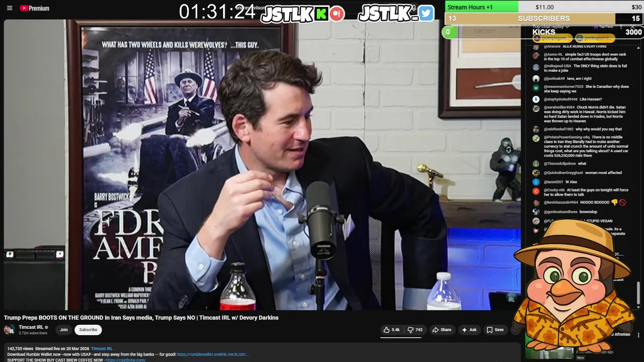The height and width of the screenshot is (362, 644).
Task: Click the 142,735 views text
Action: [x=20, y=348]
